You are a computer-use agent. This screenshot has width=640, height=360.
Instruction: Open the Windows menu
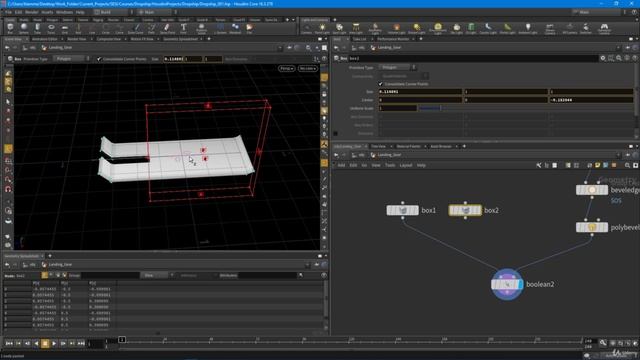64,12
